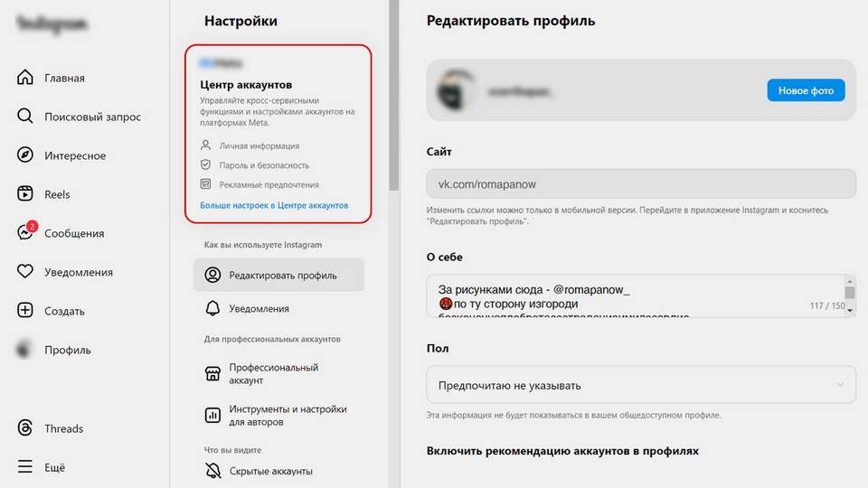Open the Reels icon
Image resolution: width=868 pixels, height=488 pixels.
click(x=25, y=193)
